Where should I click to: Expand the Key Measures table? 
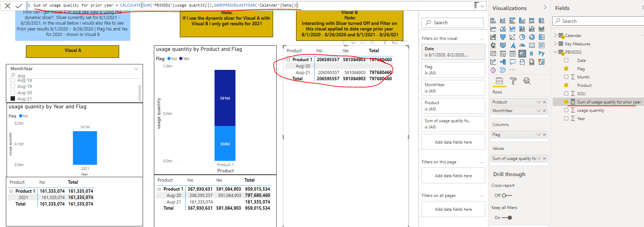pyautogui.click(x=555, y=44)
